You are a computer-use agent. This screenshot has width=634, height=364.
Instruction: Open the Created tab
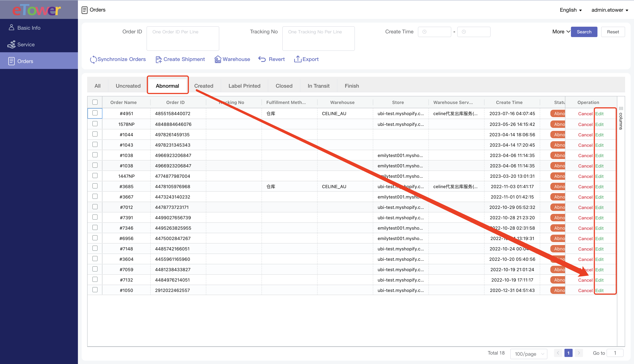[x=204, y=86]
